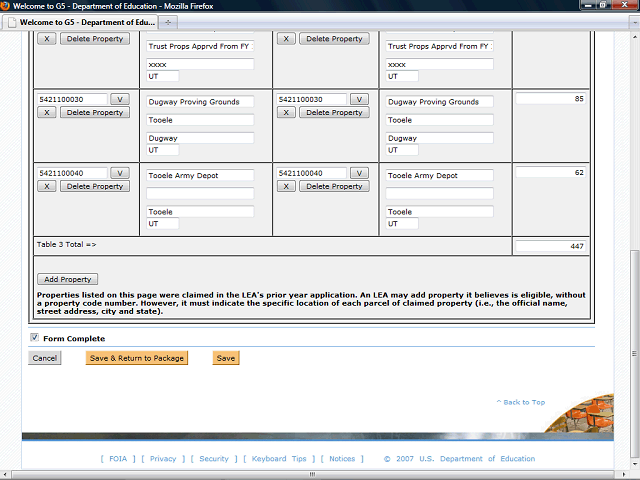Delete Property in right Trust Props row

334,39
